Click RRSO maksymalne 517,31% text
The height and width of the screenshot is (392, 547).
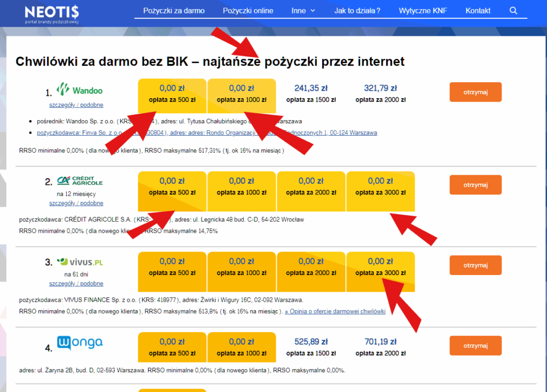(183, 151)
